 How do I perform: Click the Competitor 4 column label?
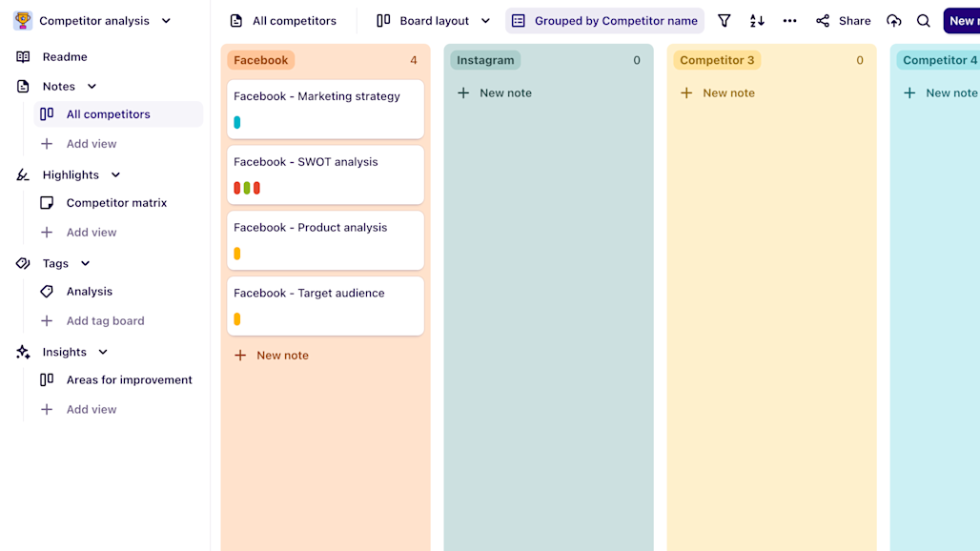tap(939, 60)
